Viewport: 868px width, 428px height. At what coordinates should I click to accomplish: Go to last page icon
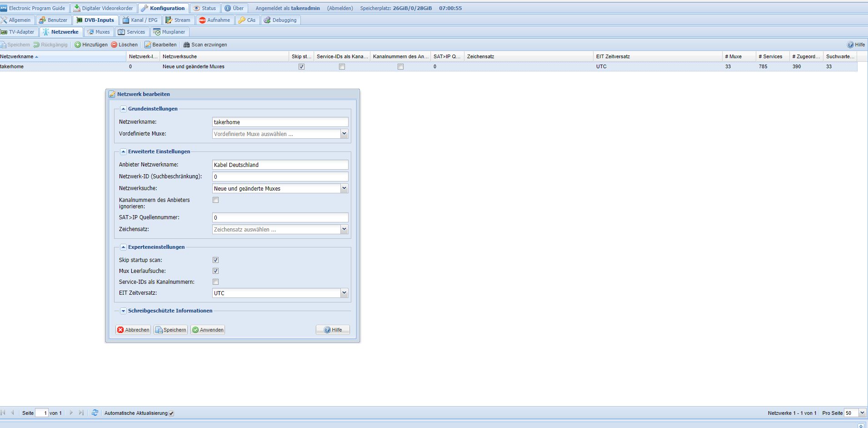click(81, 413)
